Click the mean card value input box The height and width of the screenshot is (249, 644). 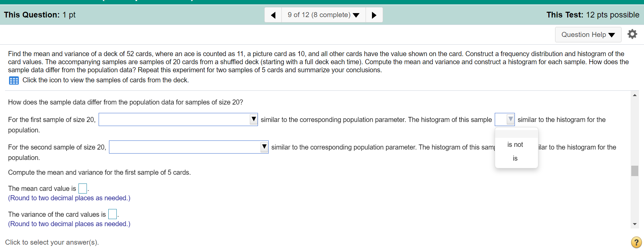[83, 189]
